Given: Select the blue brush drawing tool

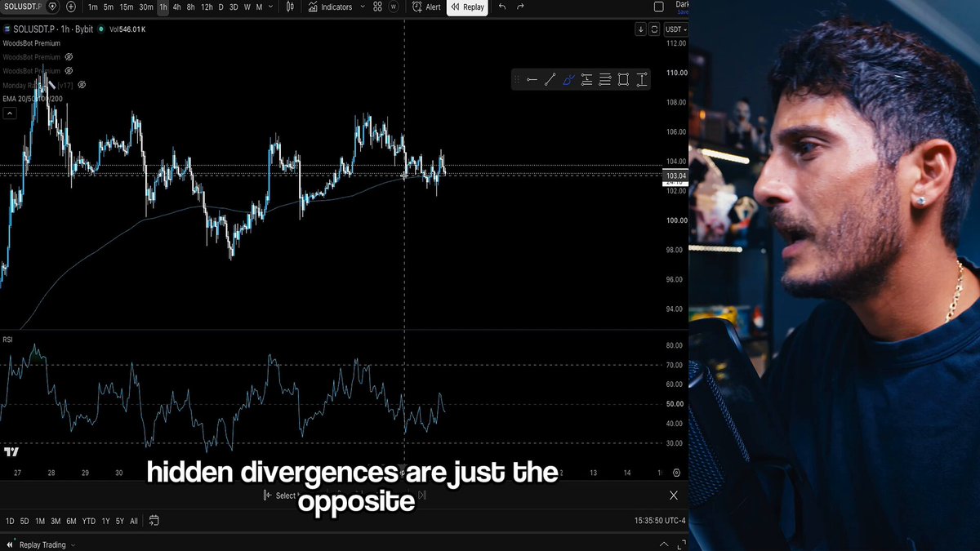Looking at the screenshot, I should [x=568, y=79].
